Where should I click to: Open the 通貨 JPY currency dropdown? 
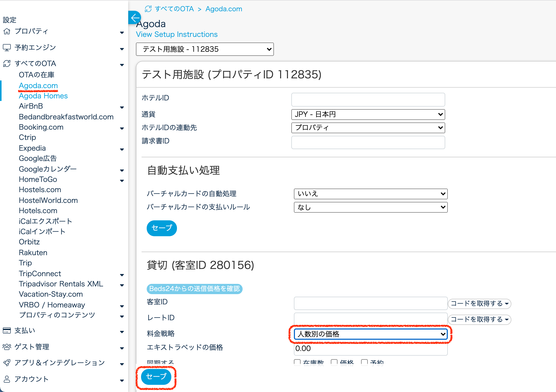(x=368, y=114)
